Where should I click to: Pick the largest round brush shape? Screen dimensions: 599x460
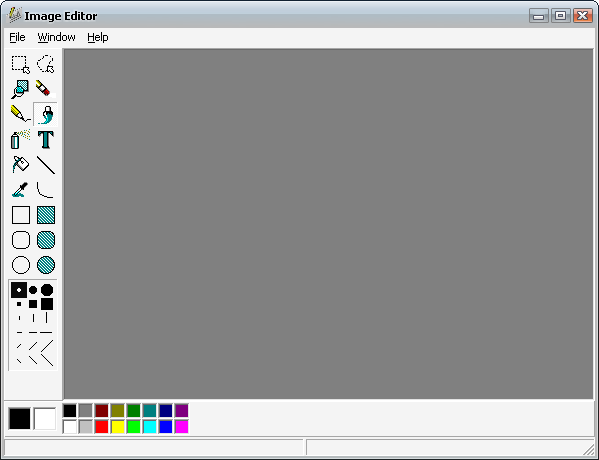coord(47,290)
